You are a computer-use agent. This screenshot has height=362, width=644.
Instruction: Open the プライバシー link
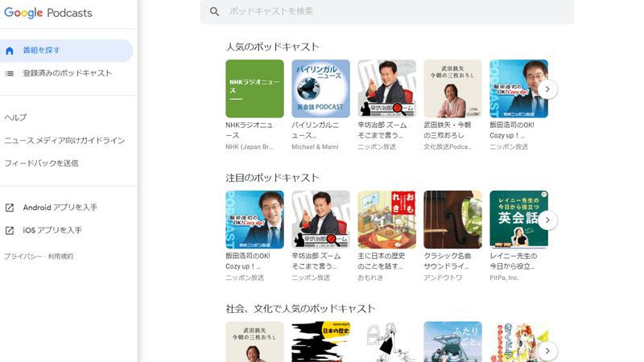[x=23, y=257]
